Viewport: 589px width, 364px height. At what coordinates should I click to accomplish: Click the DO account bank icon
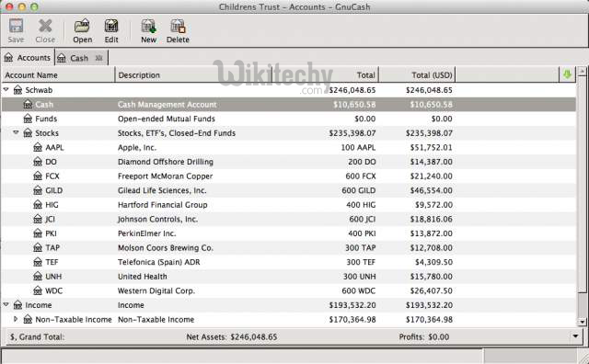click(38, 162)
